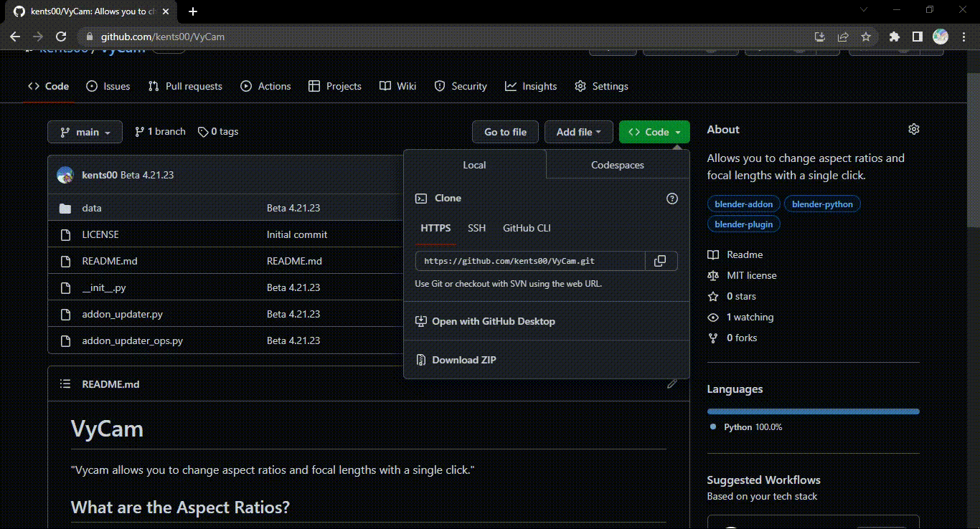Click the clone URL text field
Screen dimensions: 980x529
530,261
